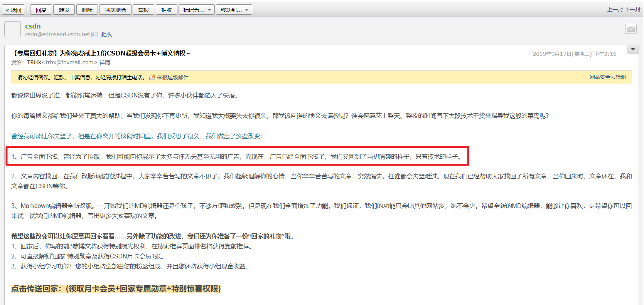644x305 pixels.
Task: Click the envelope icon at the right
Action: pos(631,29)
